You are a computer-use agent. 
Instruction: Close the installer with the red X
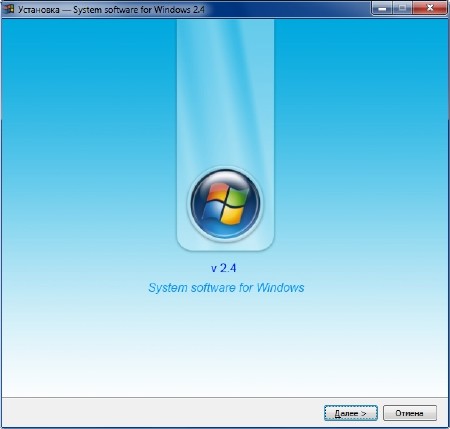[x=430, y=8]
